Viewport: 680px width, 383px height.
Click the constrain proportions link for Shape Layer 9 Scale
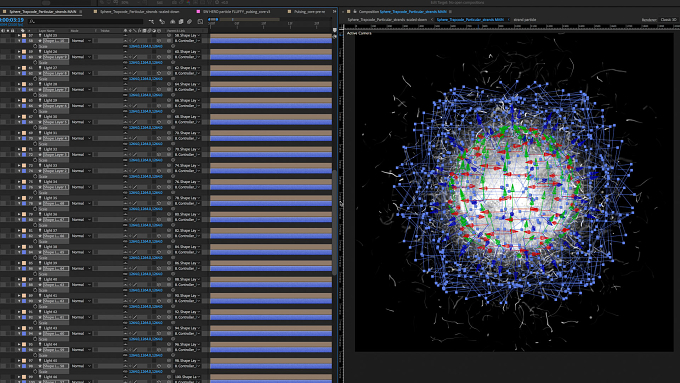tap(125, 62)
